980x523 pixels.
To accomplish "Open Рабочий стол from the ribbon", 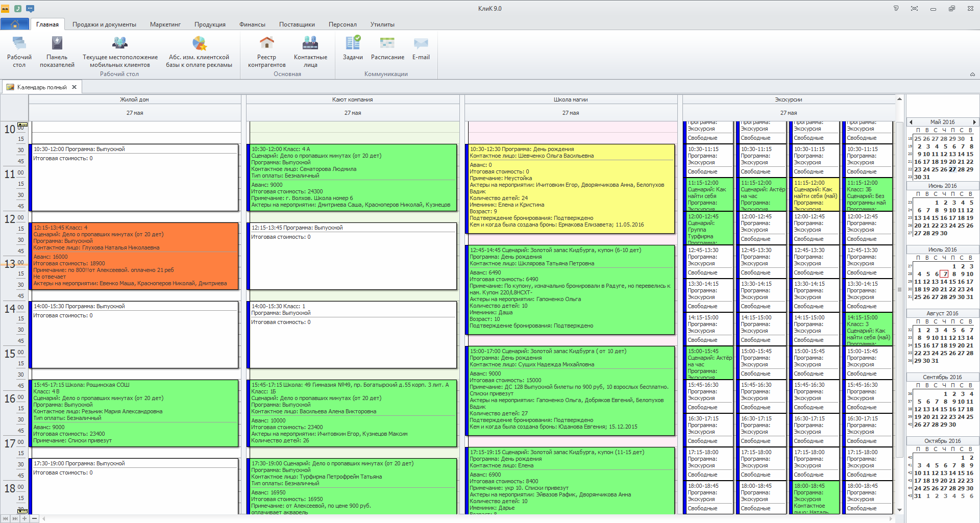I will click(19, 52).
